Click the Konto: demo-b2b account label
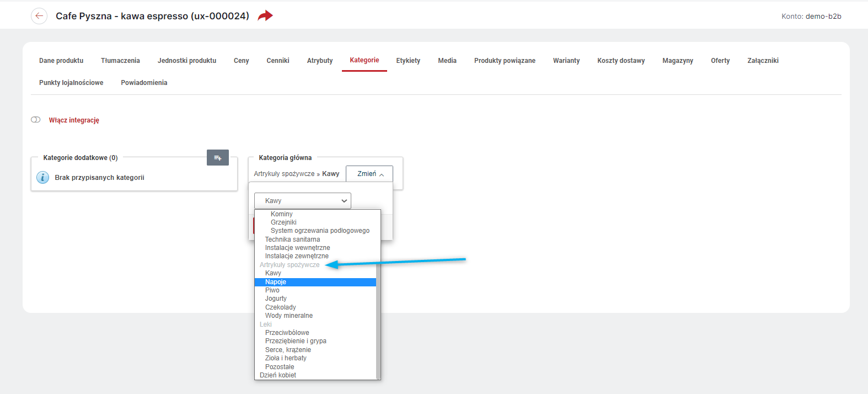This screenshot has width=868, height=394. click(811, 17)
